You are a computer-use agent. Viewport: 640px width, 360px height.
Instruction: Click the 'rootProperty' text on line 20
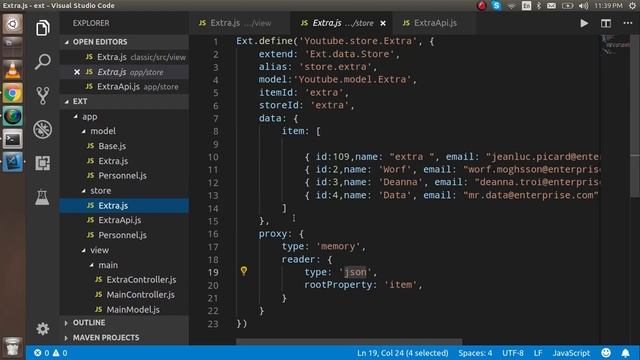coord(338,285)
